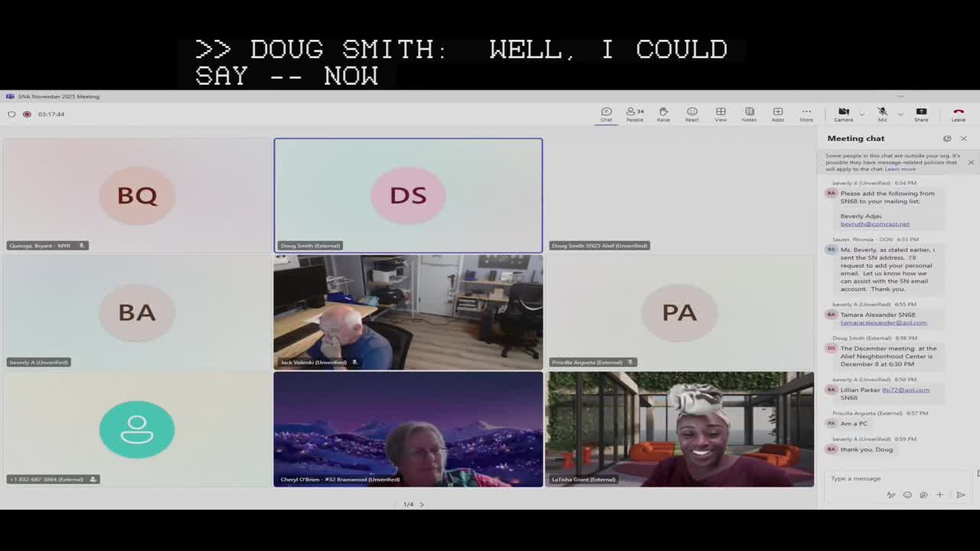
Task: Open the React emoji menu
Action: (x=692, y=114)
